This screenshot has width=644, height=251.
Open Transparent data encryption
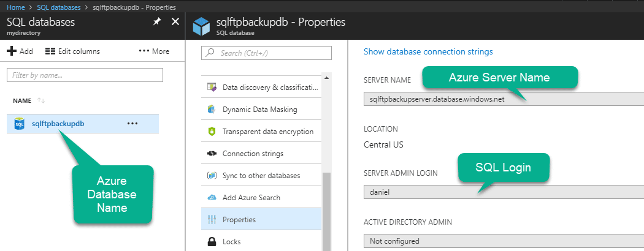point(261,132)
